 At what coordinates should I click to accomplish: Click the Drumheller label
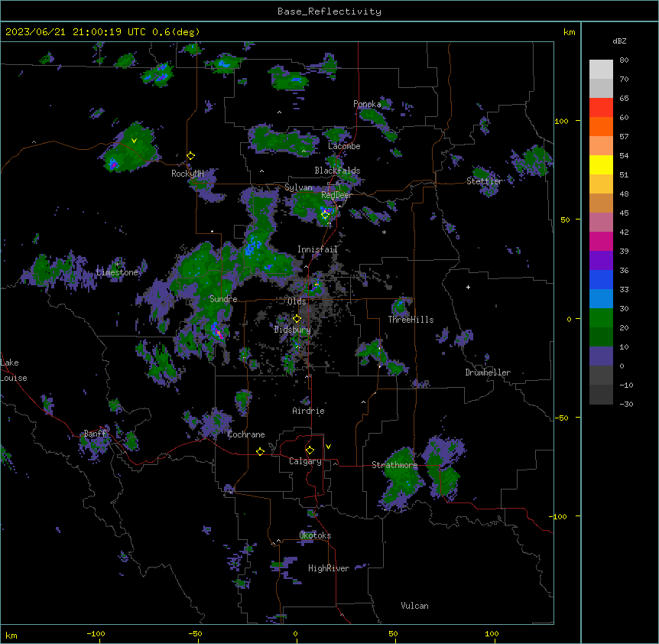(488, 372)
